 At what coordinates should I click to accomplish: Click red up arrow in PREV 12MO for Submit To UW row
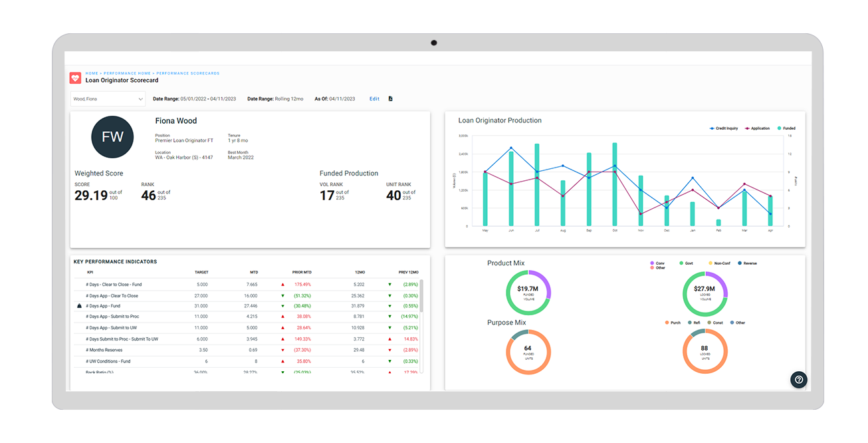390,339
